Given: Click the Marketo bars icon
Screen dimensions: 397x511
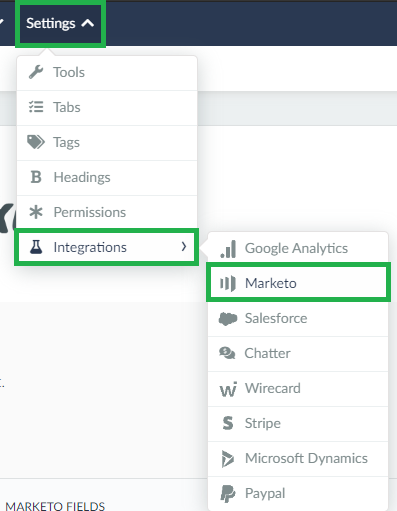Looking at the screenshot, I should click(228, 283).
